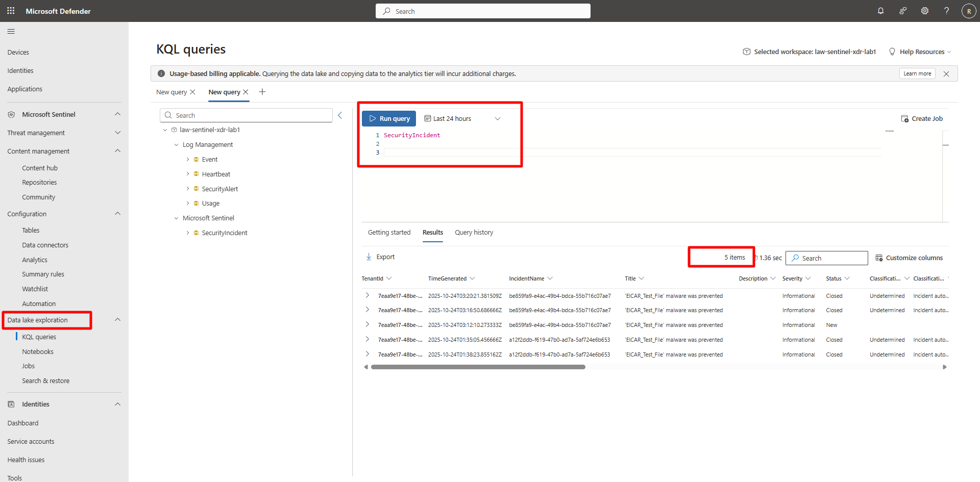The width and height of the screenshot is (980, 482).
Task: Click the Customize columns icon
Action: coord(879,258)
